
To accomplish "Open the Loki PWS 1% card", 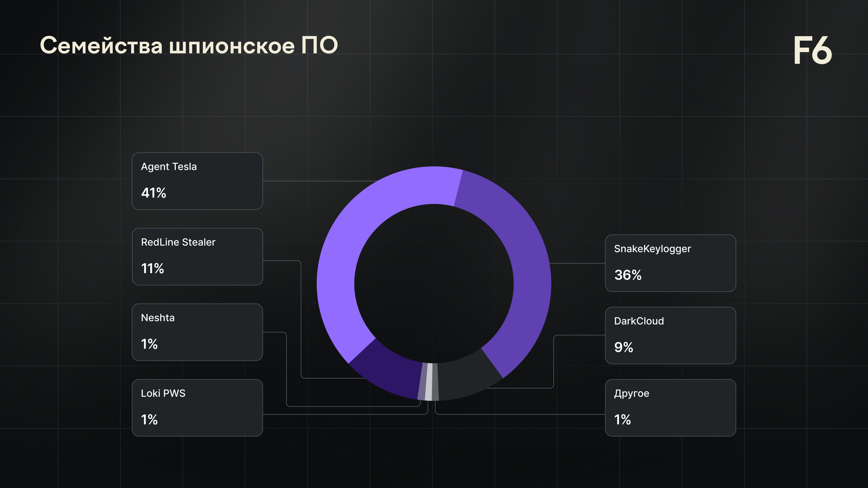I will point(197,408).
